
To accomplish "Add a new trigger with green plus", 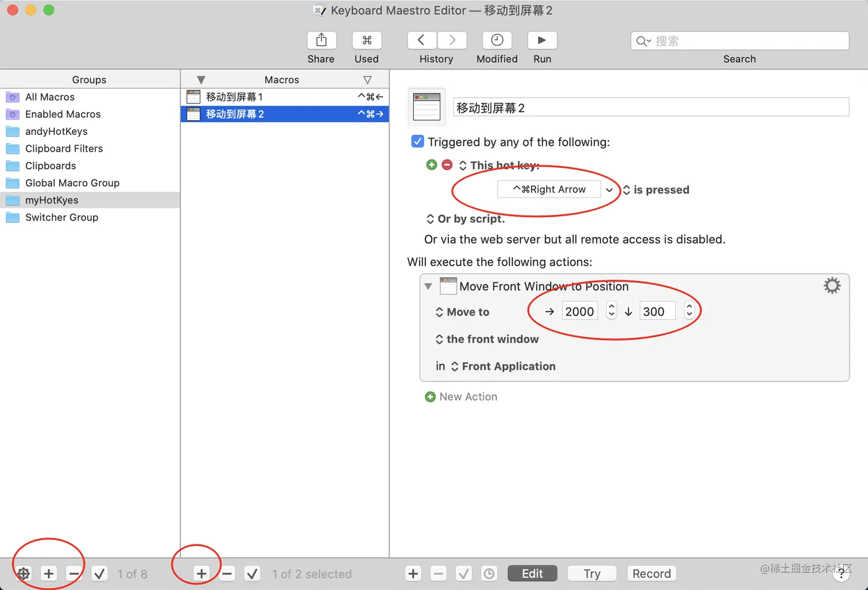I will pyautogui.click(x=432, y=165).
